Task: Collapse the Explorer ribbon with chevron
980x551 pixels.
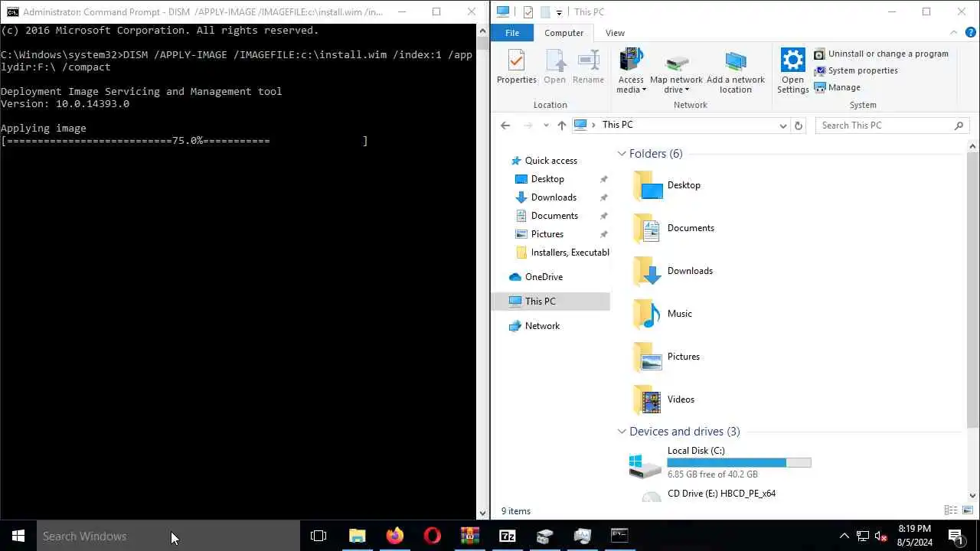Action: [953, 33]
